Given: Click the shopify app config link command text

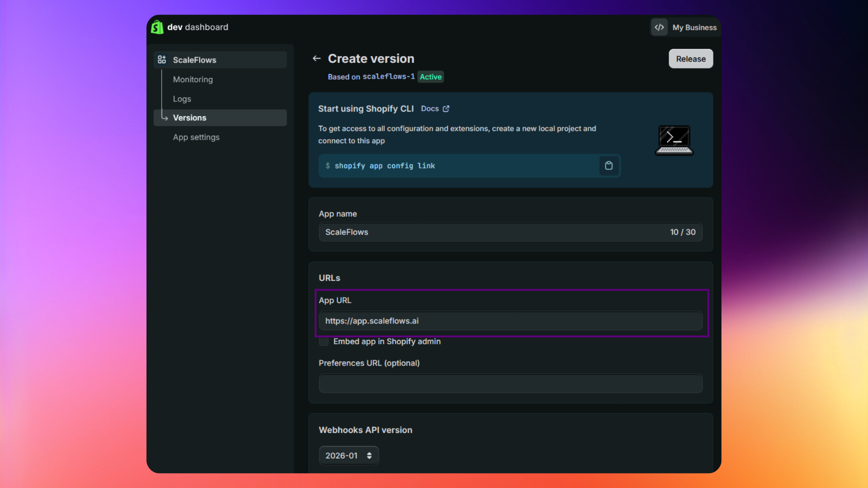Looking at the screenshot, I should pyautogui.click(x=385, y=166).
